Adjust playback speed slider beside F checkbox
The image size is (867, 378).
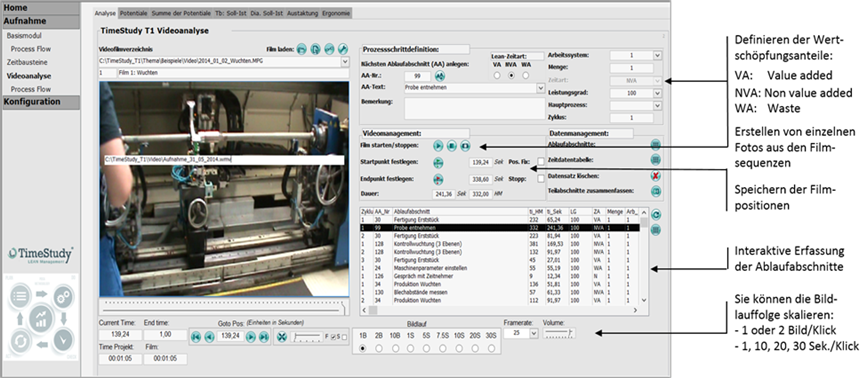click(x=308, y=337)
